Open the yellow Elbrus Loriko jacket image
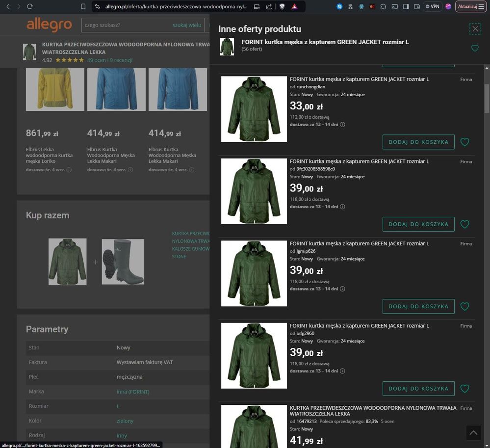The image size is (490, 448). 55,89
